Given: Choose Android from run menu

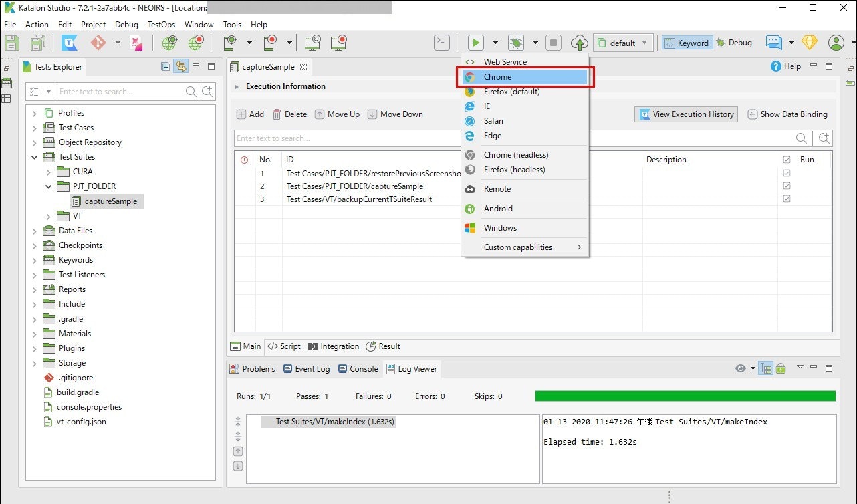Looking at the screenshot, I should [x=525, y=209].
